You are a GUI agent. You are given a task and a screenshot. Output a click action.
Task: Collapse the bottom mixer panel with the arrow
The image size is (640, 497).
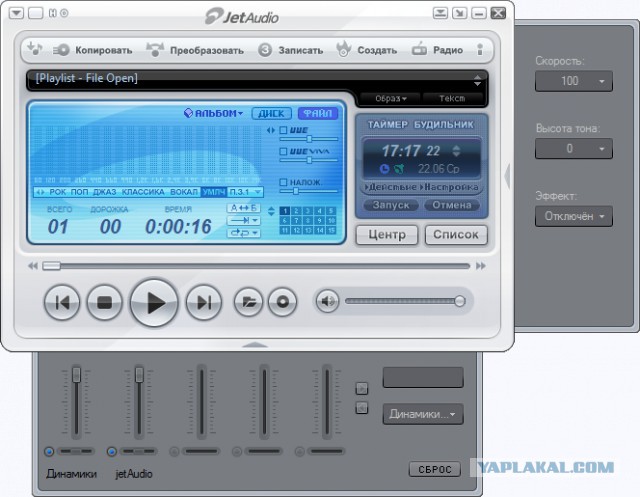[x=255, y=345]
